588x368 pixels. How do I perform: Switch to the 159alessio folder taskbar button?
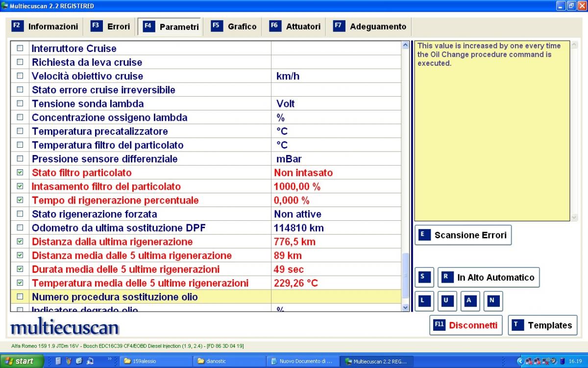click(x=156, y=361)
